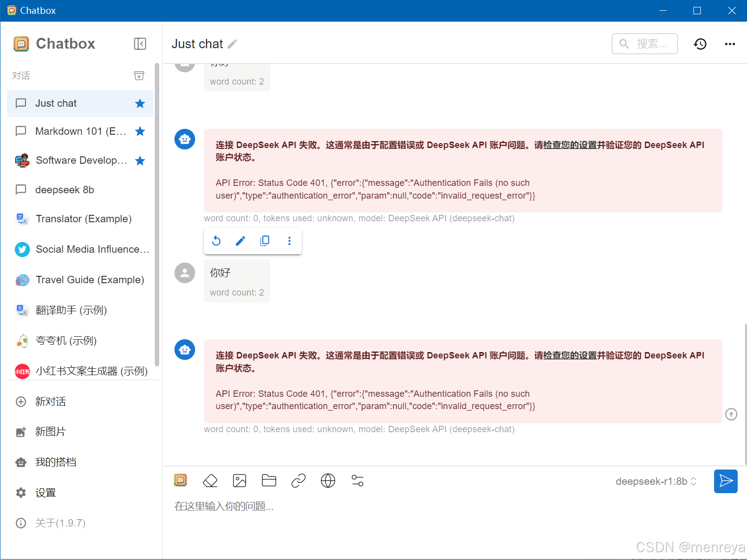Open the deepseek-r1:8b model selector
The width and height of the screenshot is (747, 560).
tap(656, 481)
